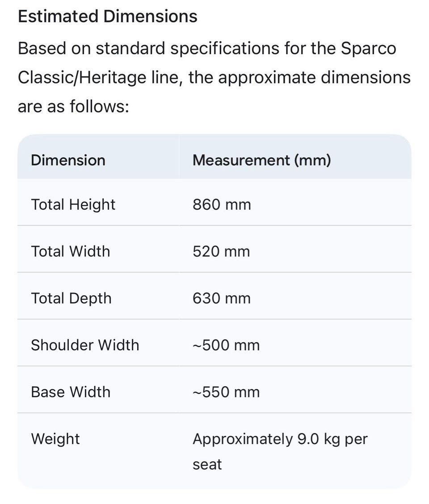Select the Total Depth row label

pos(71,298)
